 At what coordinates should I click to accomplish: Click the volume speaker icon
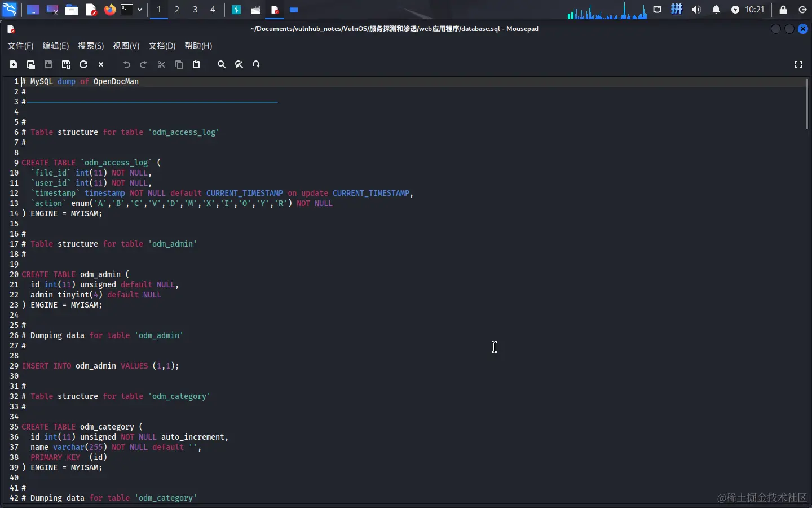[696, 10]
